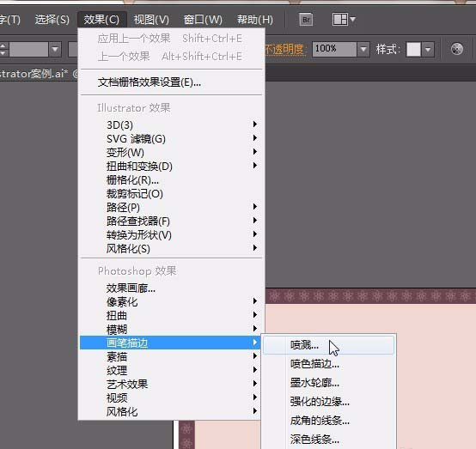
Task: Expand the SVG 滤镜(G) submenu
Action: click(x=172, y=138)
